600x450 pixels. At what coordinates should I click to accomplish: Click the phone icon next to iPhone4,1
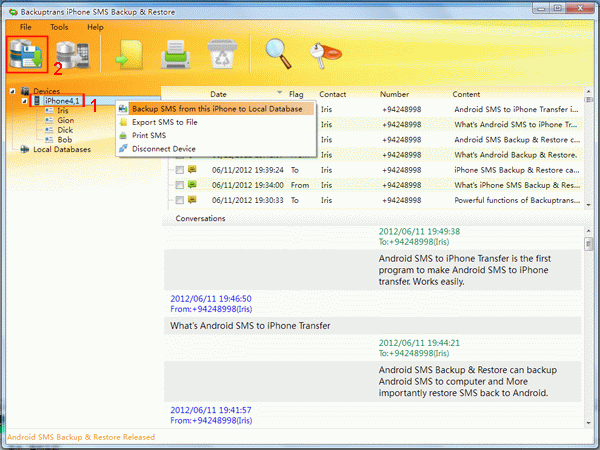pos(37,101)
